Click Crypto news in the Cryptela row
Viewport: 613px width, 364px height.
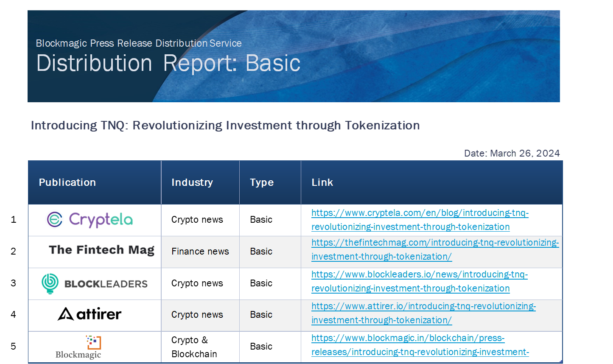point(197,220)
